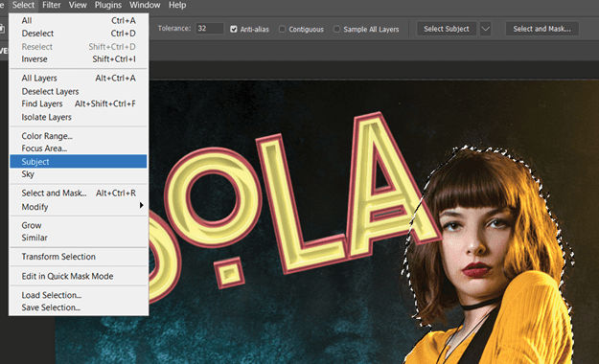Open Load Selection dialog entry
The width and height of the screenshot is (599, 364).
(79, 295)
